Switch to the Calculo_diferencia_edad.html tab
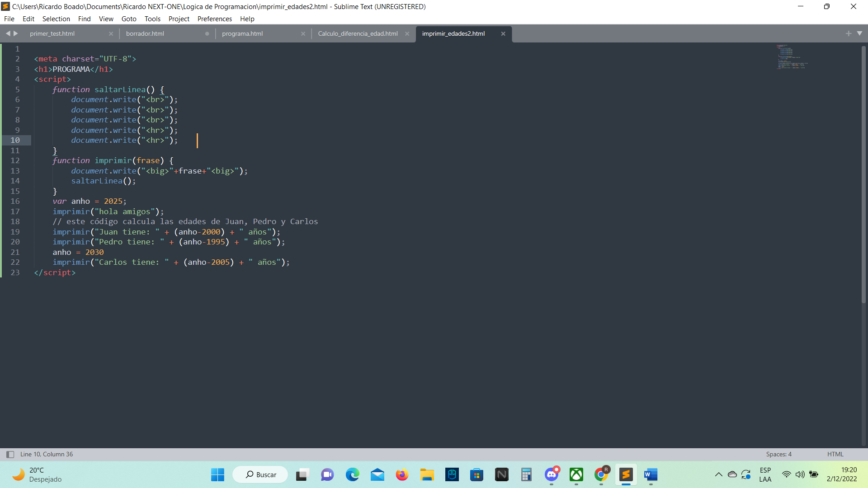 point(358,33)
